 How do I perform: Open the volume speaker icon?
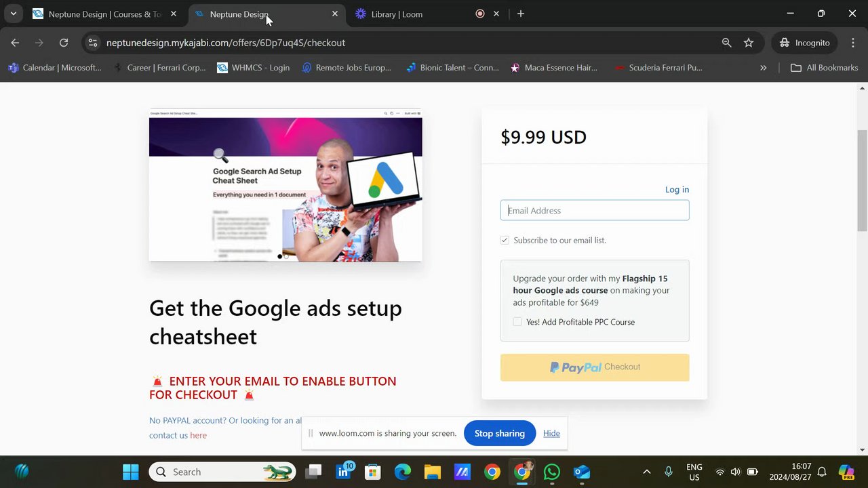736,472
